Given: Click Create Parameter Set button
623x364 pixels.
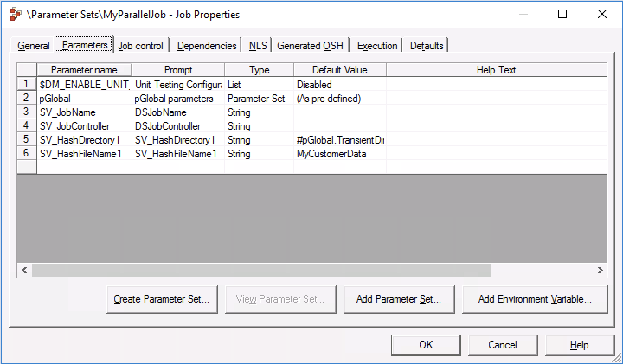Looking at the screenshot, I should [162, 299].
